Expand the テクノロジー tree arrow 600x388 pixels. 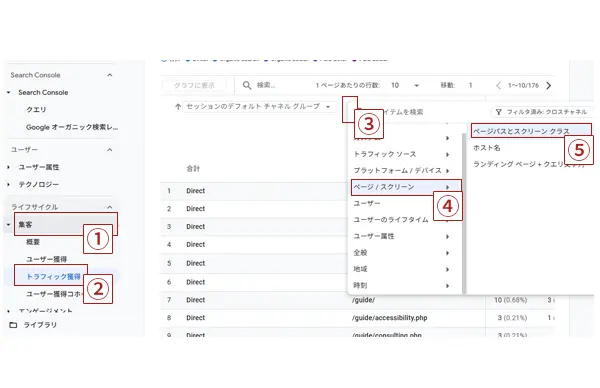coord(8,184)
